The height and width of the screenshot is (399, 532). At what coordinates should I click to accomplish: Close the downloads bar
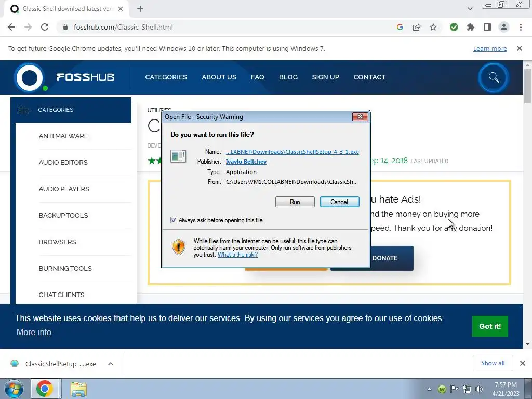[x=523, y=363]
